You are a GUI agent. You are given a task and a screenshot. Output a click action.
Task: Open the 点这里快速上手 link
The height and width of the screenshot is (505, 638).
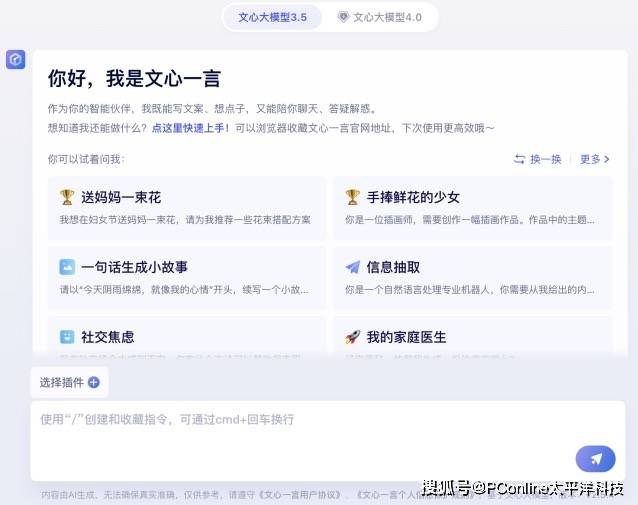(x=190, y=128)
